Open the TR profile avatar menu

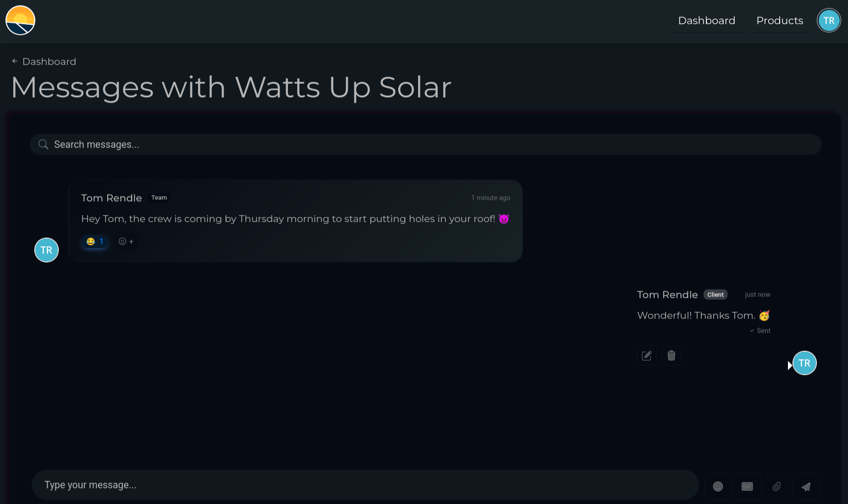pyautogui.click(x=829, y=20)
